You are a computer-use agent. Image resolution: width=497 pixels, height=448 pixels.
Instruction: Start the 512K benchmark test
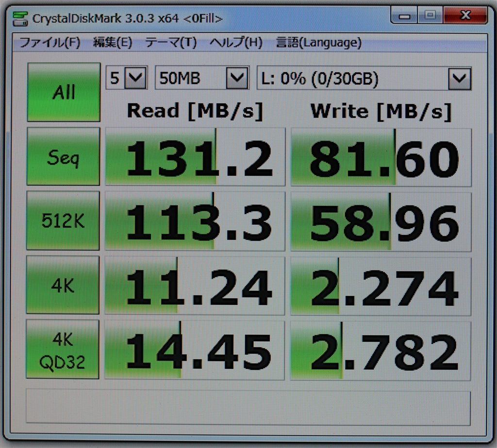click(x=63, y=220)
